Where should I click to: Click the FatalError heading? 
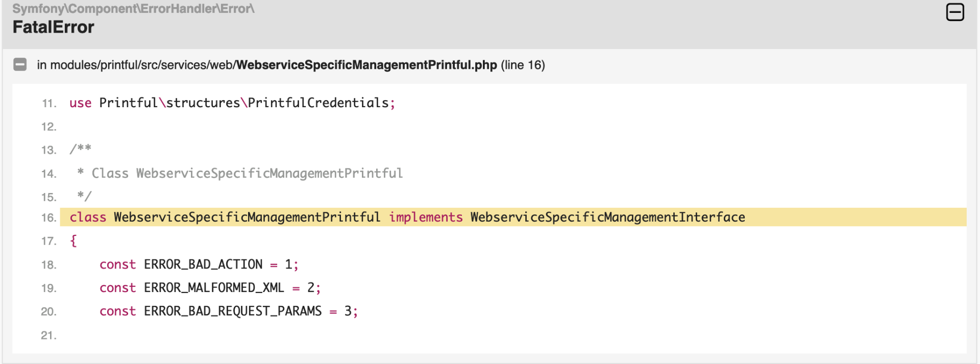[53, 27]
